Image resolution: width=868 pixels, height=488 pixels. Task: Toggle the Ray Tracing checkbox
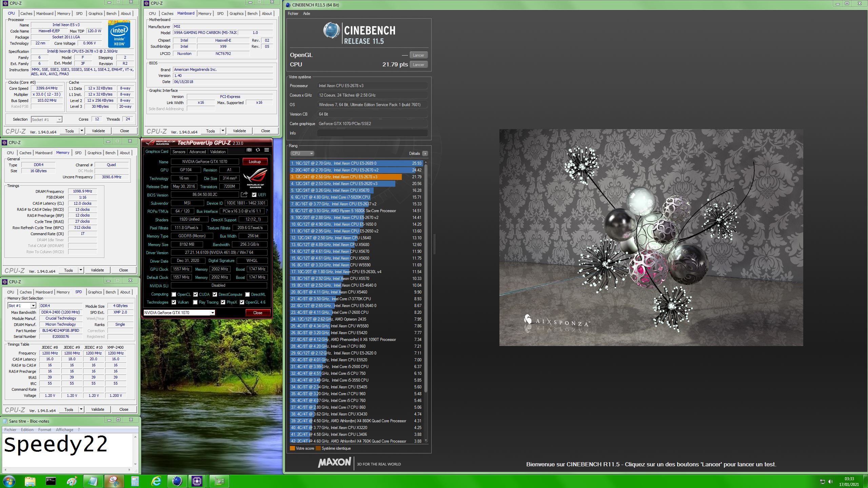[x=195, y=302]
